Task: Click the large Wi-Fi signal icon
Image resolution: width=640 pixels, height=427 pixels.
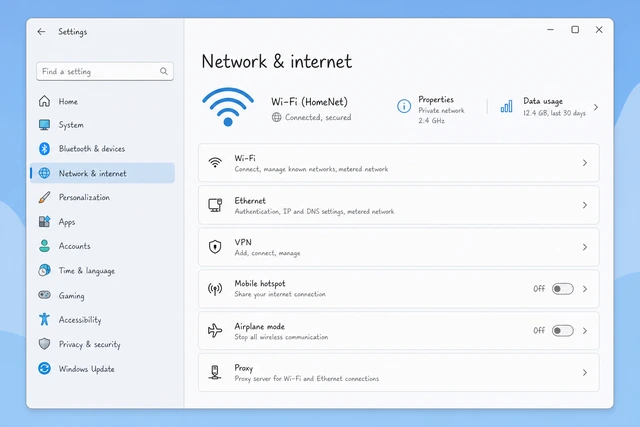Action: 228,107
